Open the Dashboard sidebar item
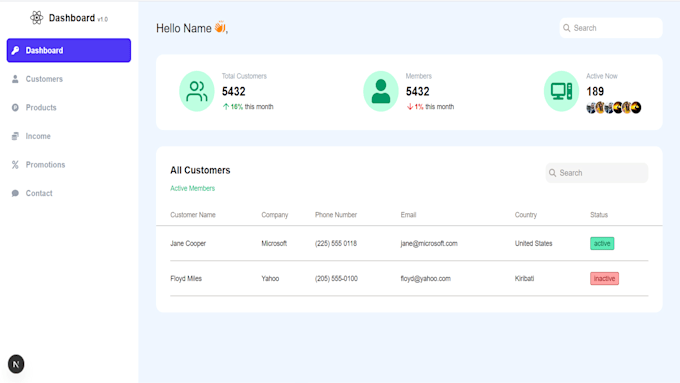 click(x=69, y=50)
